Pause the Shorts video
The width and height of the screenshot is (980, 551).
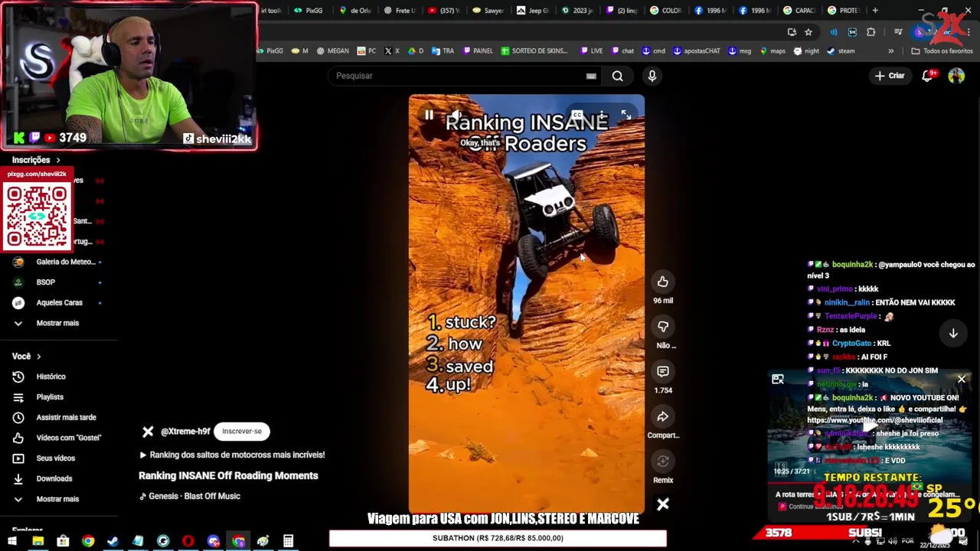tap(429, 116)
